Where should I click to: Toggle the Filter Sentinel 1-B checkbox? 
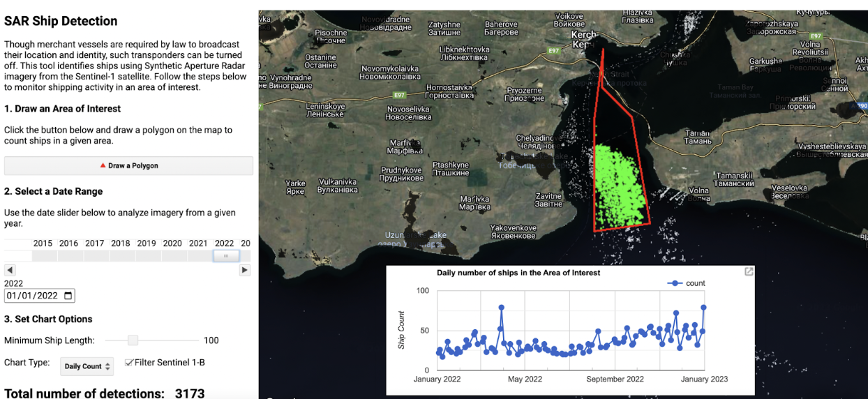[x=129, y=362]
